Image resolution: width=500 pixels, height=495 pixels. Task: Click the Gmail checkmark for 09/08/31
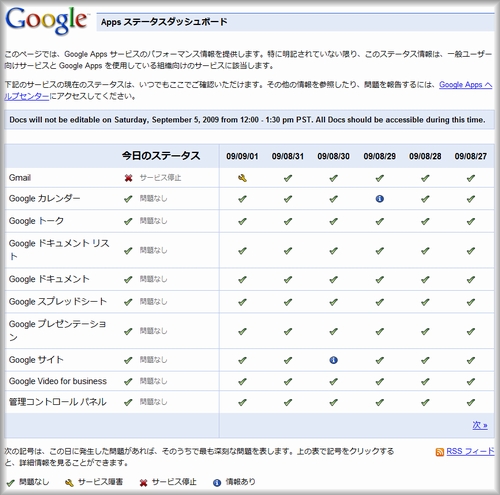point(288,178)
